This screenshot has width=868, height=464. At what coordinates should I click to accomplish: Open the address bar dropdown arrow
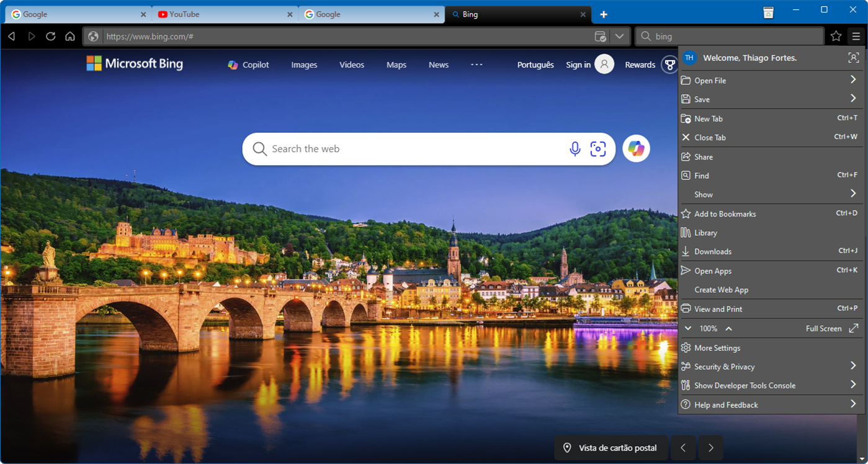[x=619, y=36]
